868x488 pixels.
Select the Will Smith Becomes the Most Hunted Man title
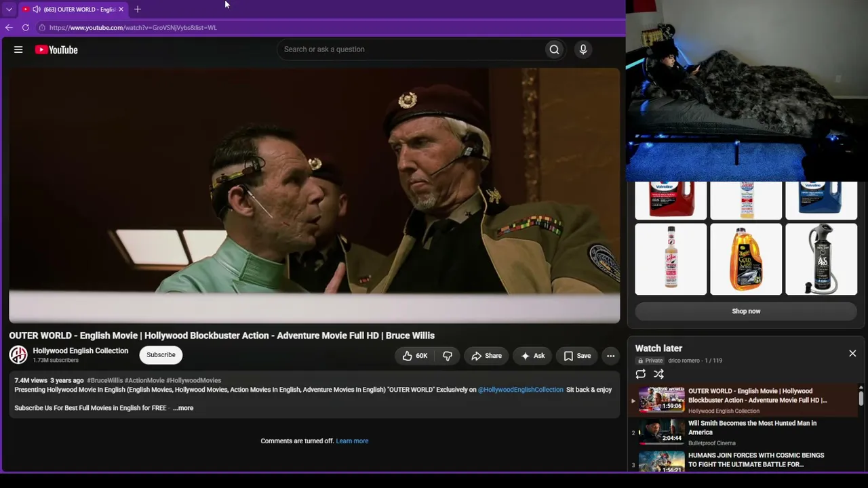pyautogui.click(x=752, y=428)
